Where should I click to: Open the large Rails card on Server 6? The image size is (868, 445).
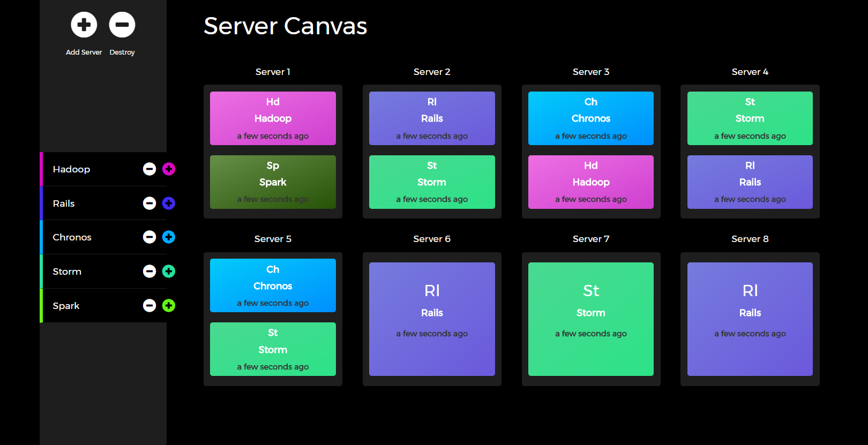pyautogui.click(x=432, y=319)
